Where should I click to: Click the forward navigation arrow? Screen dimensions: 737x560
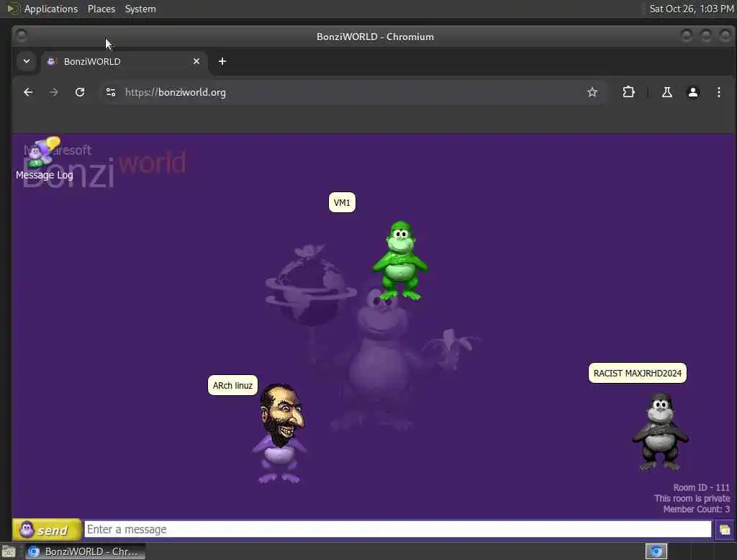tap(53, 92)
